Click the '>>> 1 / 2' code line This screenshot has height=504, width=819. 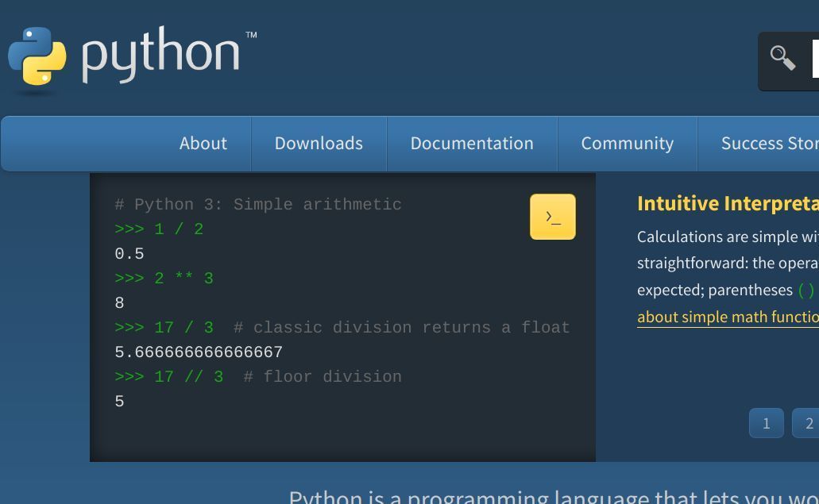pos(159,229)
